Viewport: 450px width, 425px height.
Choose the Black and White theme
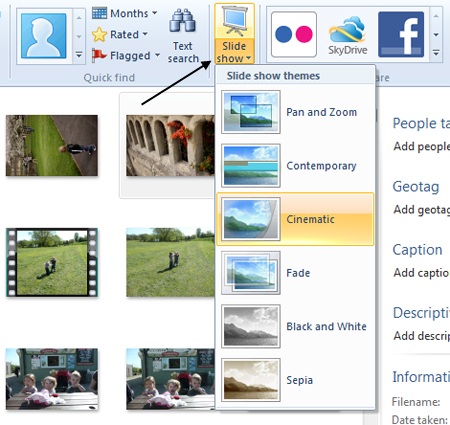click(x=295, y=326)
